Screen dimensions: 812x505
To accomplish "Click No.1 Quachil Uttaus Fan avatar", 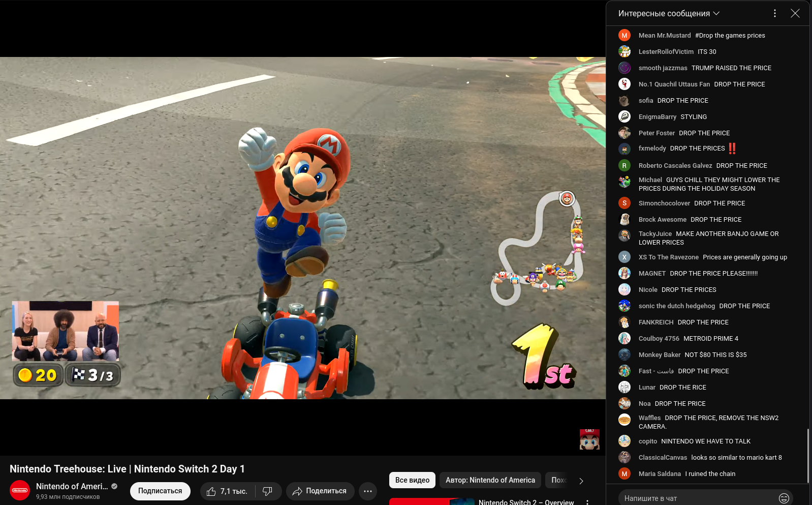I will coord(624,84).
